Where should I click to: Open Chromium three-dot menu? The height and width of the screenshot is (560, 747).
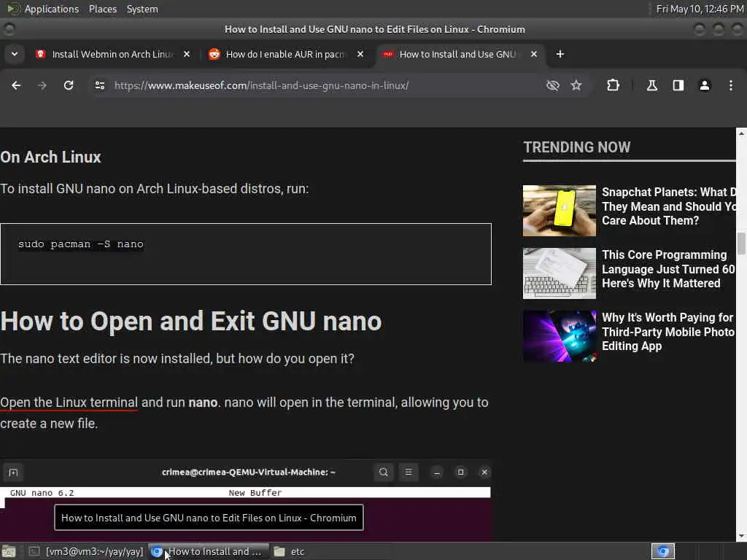click(731, 85)
